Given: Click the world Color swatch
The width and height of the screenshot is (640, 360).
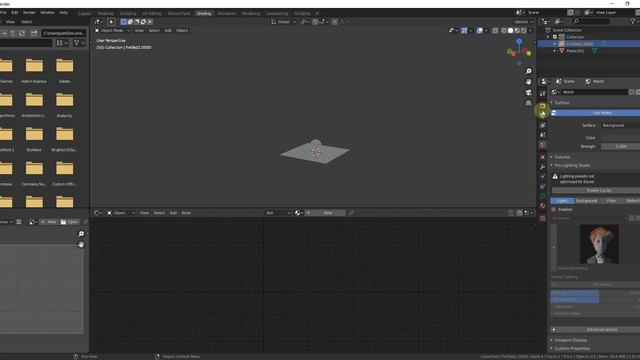Looking at the screenshot, I should pos(620,138).
